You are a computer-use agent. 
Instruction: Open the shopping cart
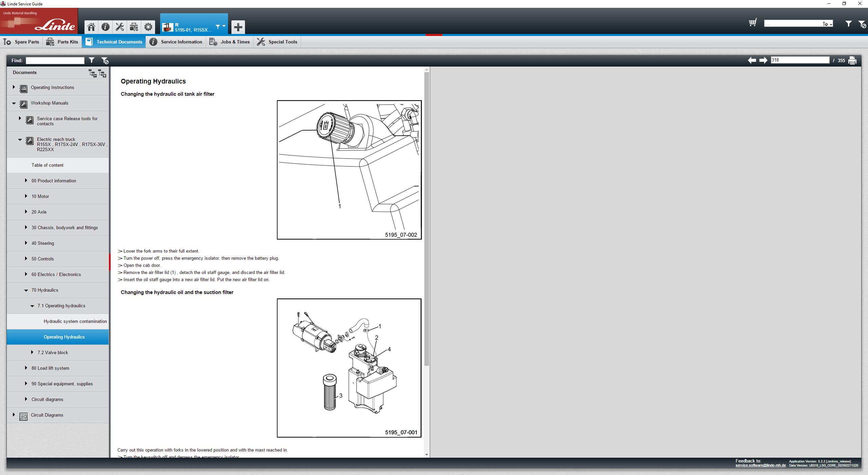[x=753, y=23]
